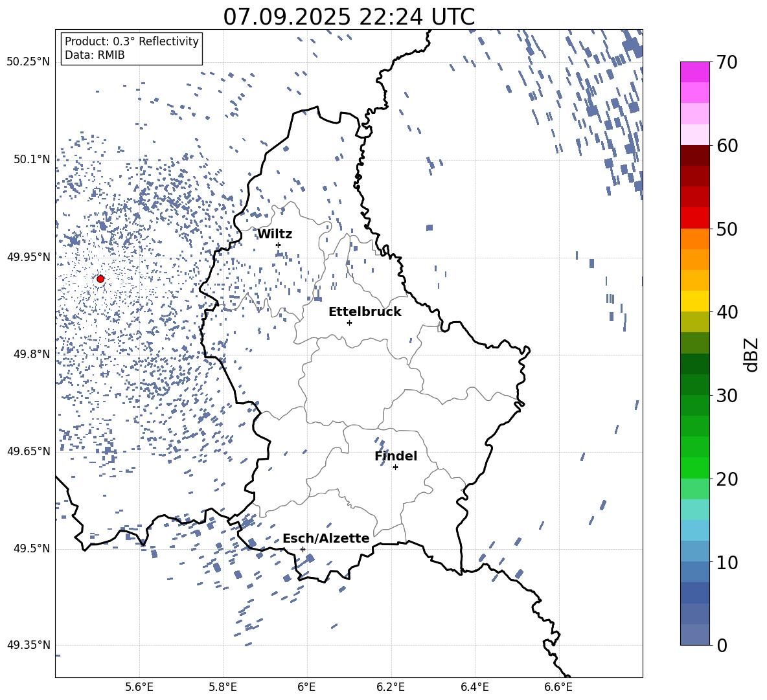Click the latitude label 49.5°N
The width and height of the screenshot is (767, 700).
32,548
